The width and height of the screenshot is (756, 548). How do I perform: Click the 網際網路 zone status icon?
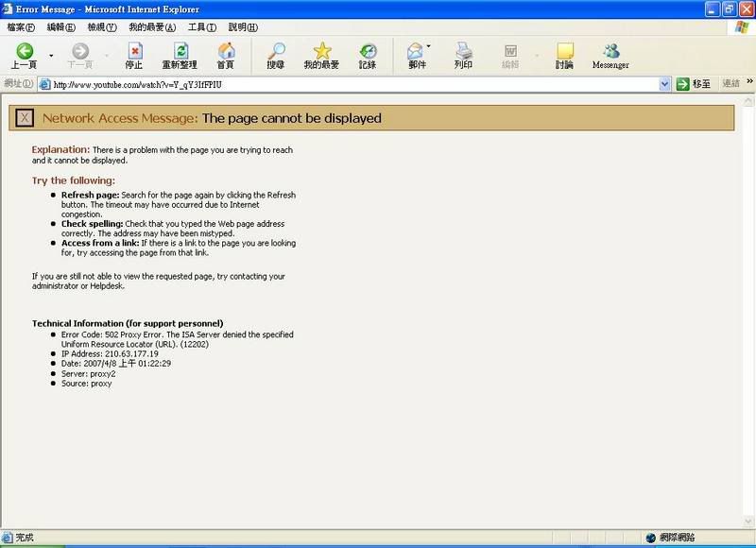(x=651, y=538)
